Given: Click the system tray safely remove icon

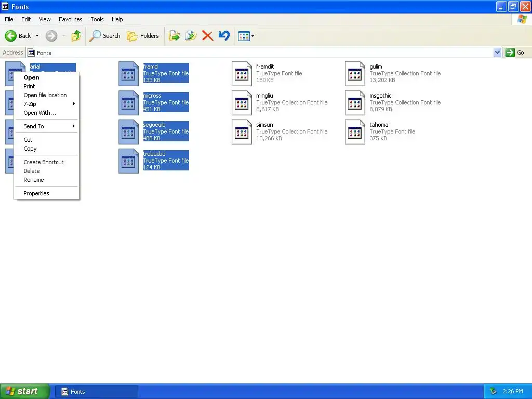Looking at the screenshot, I should pos(494,391).
